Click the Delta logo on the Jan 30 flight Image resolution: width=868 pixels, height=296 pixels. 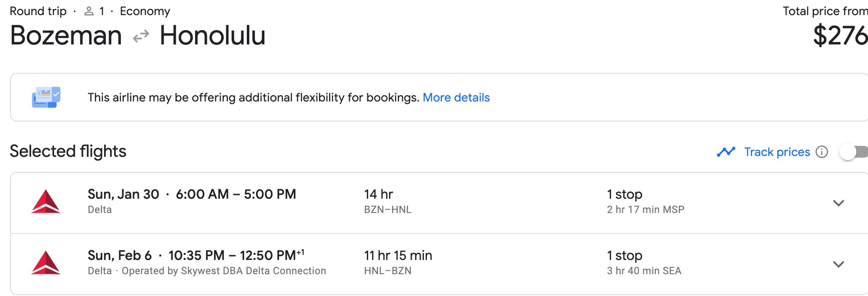[x=46, y=202]
